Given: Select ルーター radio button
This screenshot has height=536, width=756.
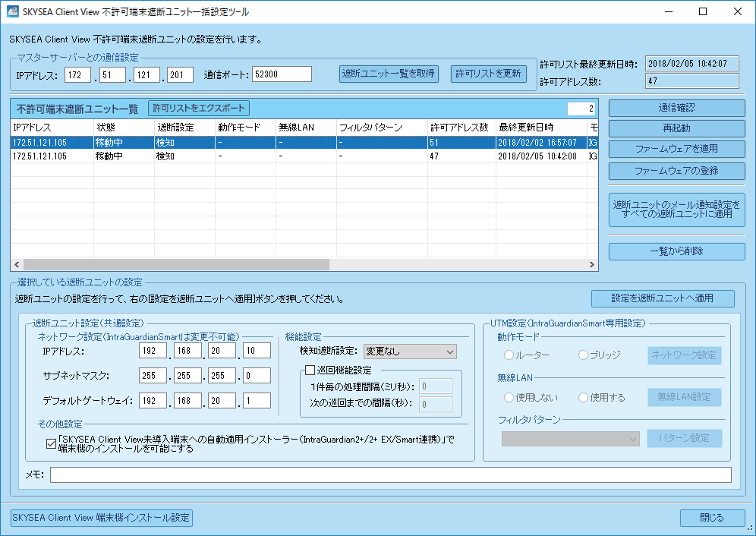Looking at the screenshot, I should coord(509,355).
